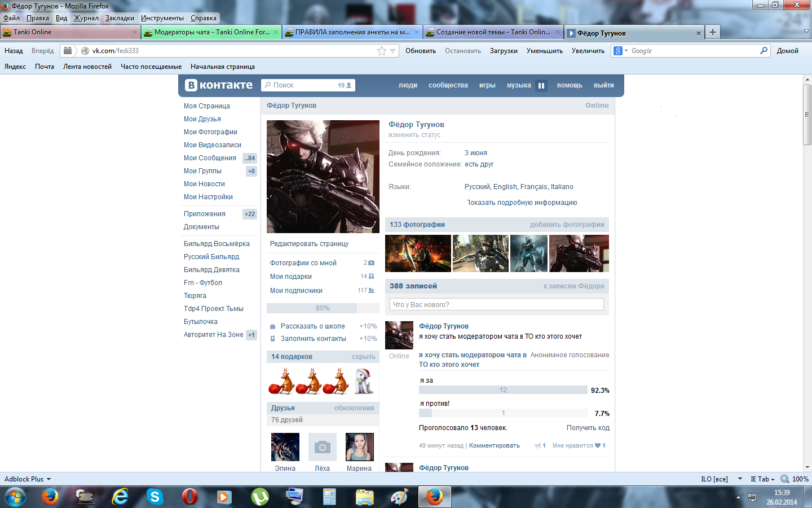The width and height of the screenshot is (812, 508).
Task: Focus the VK Поиск search field
Action: pyautogui.click(x=308, y=85)
